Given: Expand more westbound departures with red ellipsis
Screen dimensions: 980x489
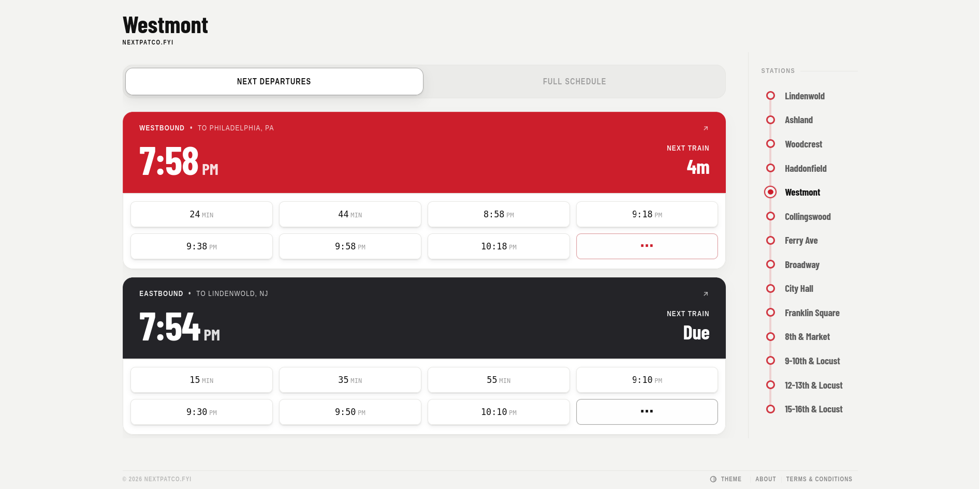Looking at the screenshot, I should (647, 246).
